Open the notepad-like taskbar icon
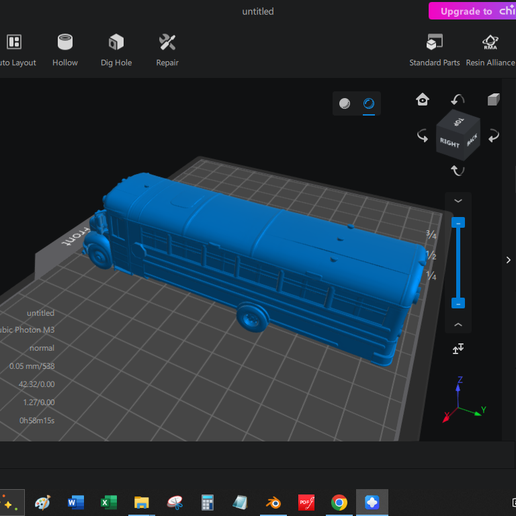This screenshot has width=516, height=516. coord(240,502)
